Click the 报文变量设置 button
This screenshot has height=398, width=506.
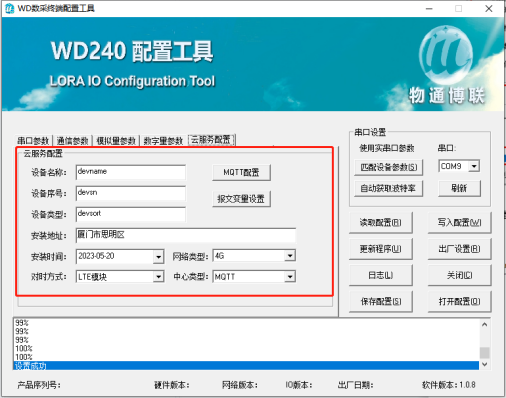click(241, 199)
